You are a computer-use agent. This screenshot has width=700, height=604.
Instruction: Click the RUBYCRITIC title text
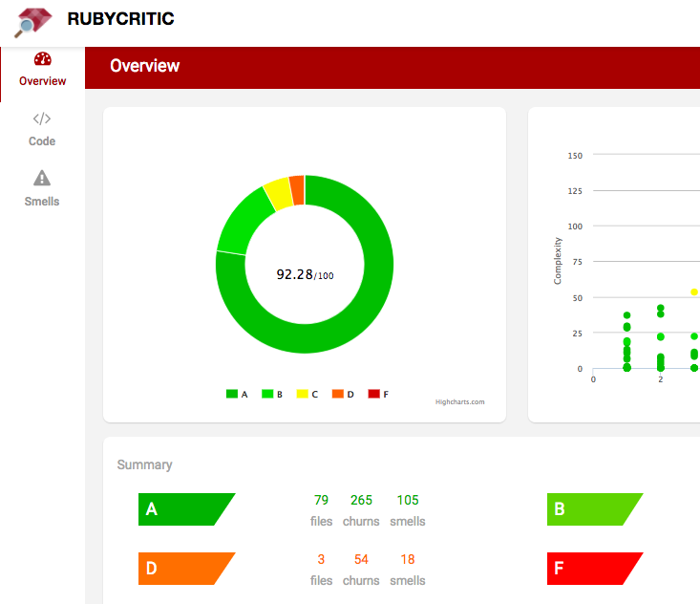point(120,19)
